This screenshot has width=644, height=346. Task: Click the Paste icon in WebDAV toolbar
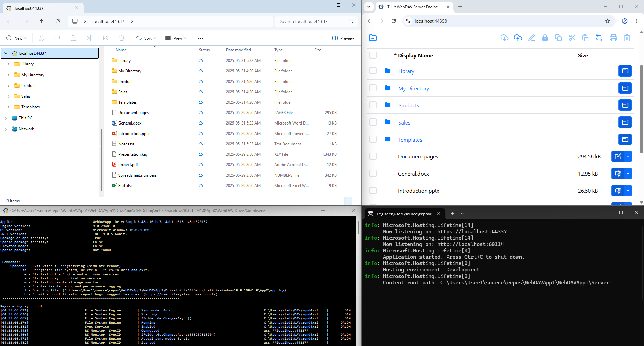(585, 38)
